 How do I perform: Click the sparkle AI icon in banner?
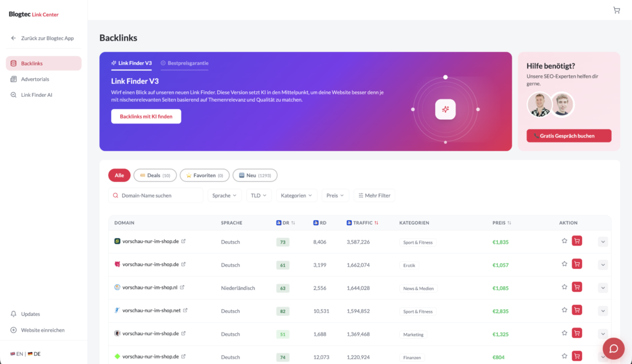[x=446, y=109]
